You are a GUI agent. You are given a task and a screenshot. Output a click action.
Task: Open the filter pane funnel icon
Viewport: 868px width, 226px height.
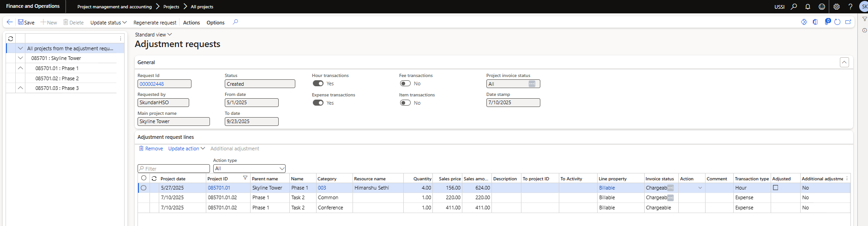[864, 19]
